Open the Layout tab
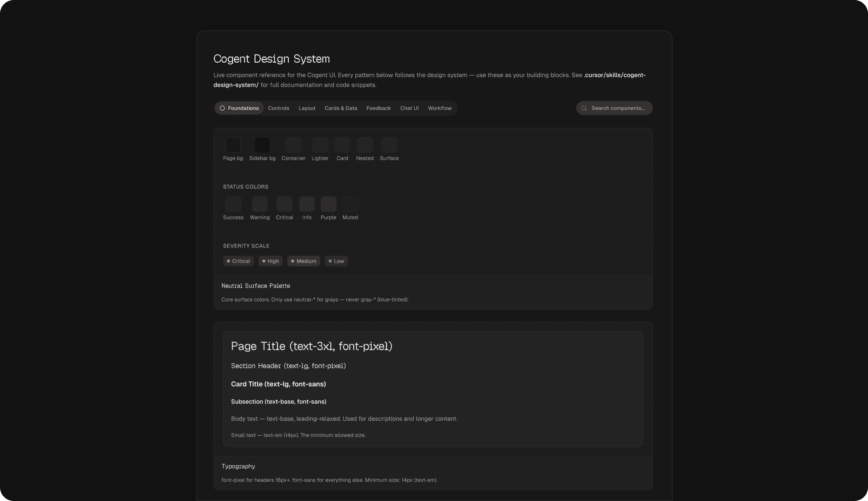Image resolution: width=868 pixels, height=501 pixels. (x=307, y=108)
